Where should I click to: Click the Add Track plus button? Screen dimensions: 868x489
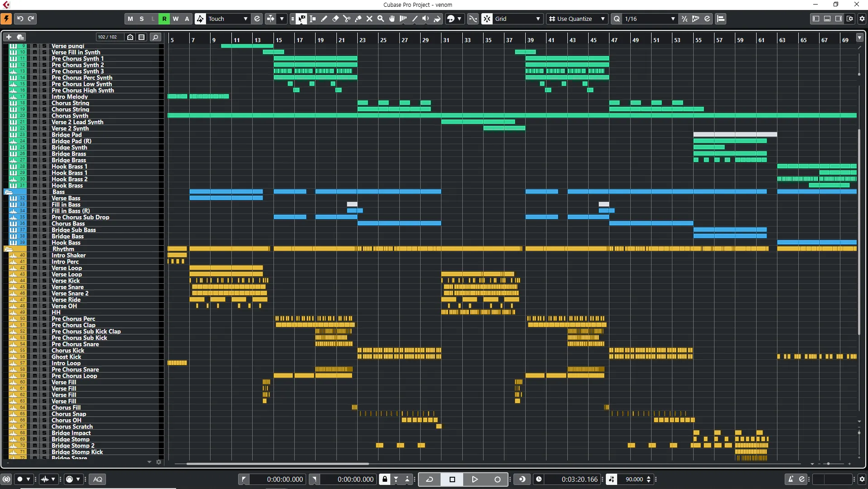tap(9, 37)
